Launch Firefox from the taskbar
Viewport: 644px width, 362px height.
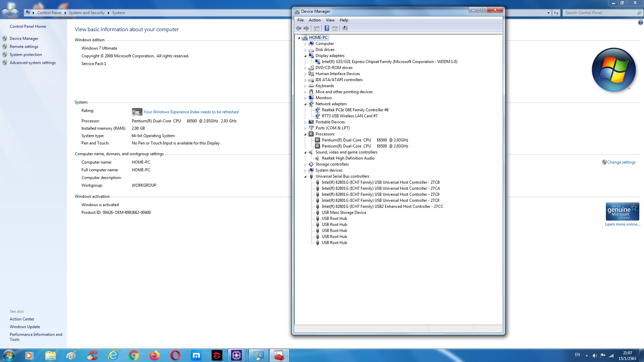point(155,355)
